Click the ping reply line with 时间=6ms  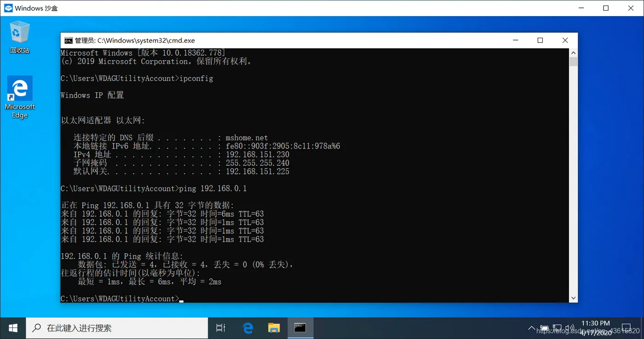tap(162, 214)
